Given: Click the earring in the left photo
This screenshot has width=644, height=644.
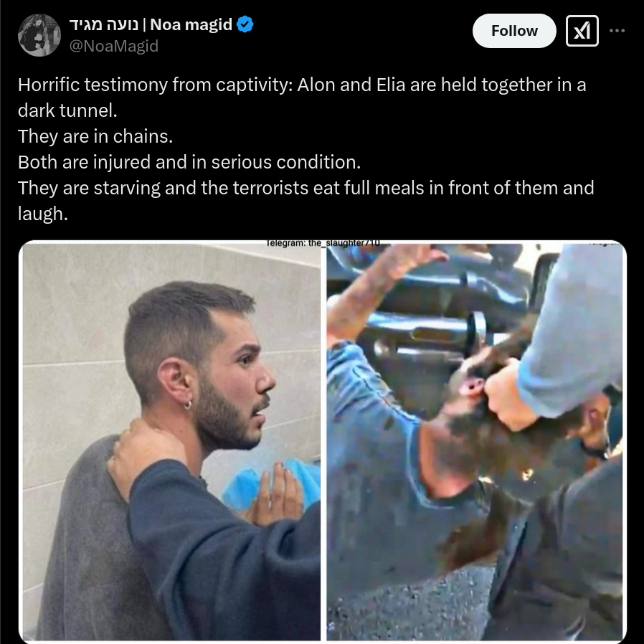Looking at the screenshot, I should [188, 404].
